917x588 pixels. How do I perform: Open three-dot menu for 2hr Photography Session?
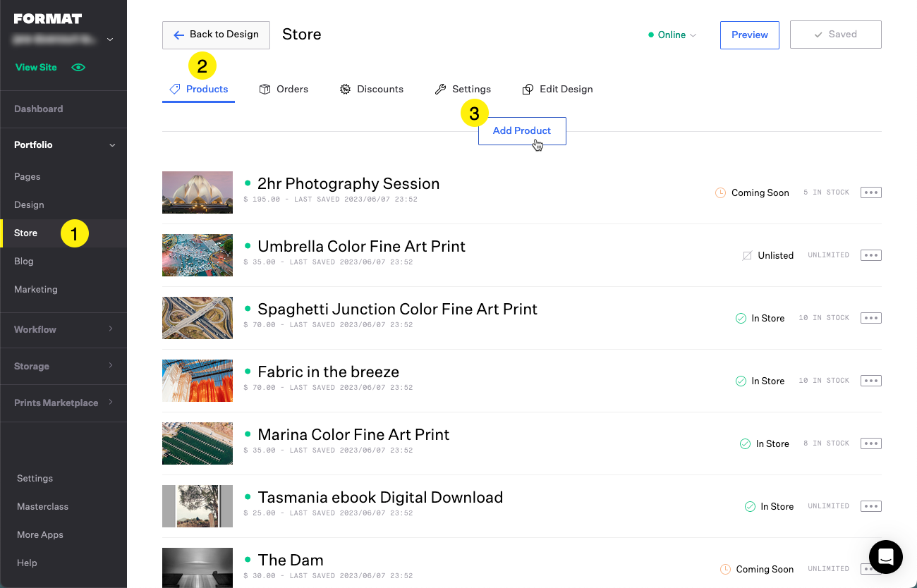point(870,192)
